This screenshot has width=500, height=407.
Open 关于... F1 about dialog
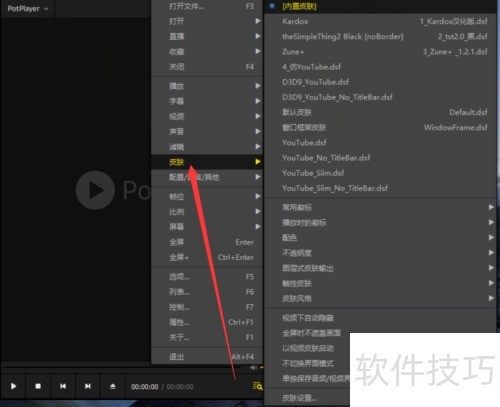click(207, 337)
